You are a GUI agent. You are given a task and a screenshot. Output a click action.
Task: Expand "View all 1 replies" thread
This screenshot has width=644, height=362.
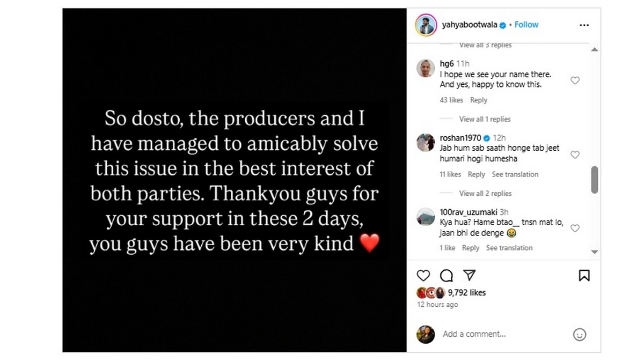pos(485,119)
